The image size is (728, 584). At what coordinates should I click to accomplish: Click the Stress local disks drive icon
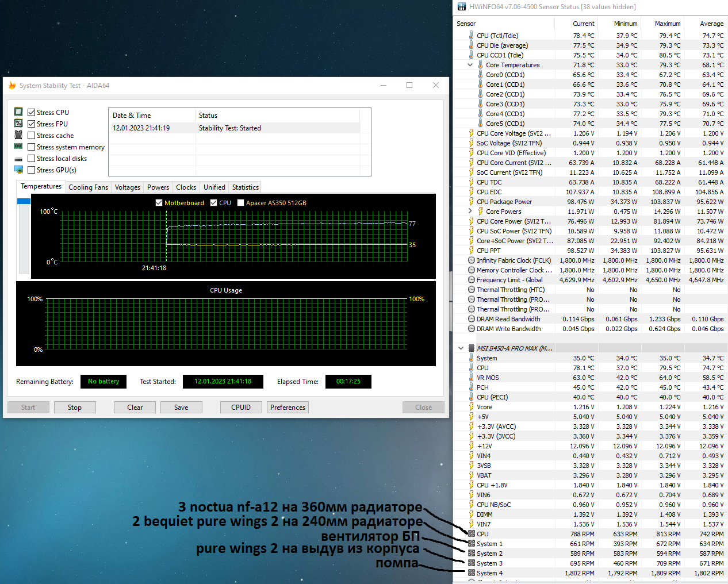[18, 159]
